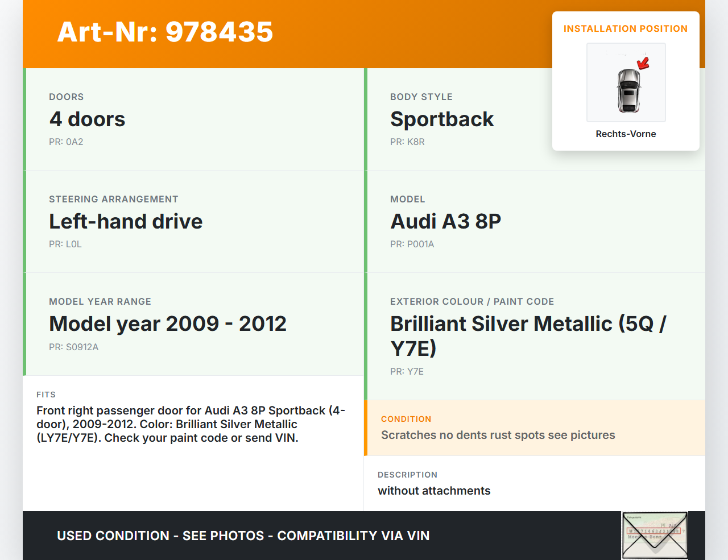
Task: Select the Brilliant Silver Metallic (5Q / Y7E) value
Action: pyautogui.click(x=528, y=335)
